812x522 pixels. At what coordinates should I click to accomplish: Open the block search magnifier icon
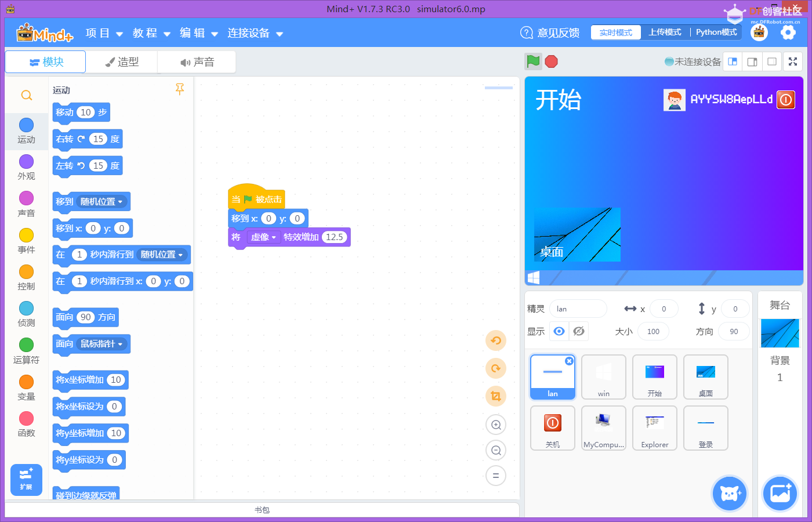pos(27,95)
